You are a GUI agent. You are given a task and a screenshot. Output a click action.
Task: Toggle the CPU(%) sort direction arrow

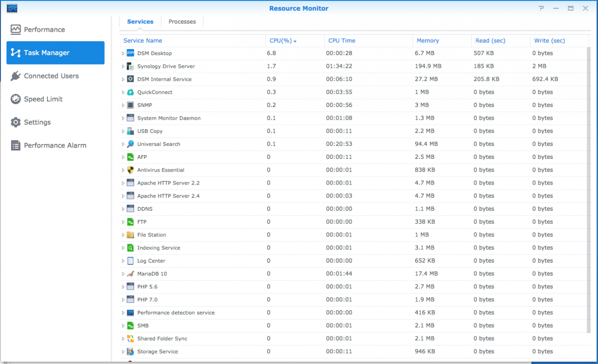coord(294,41)
